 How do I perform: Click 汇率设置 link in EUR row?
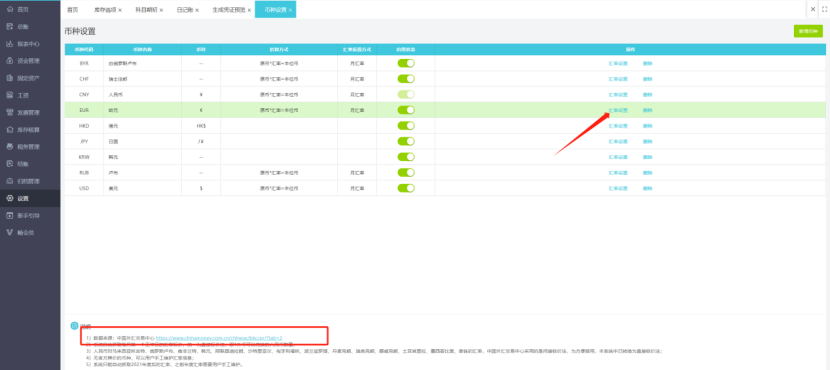pos(618,110)
